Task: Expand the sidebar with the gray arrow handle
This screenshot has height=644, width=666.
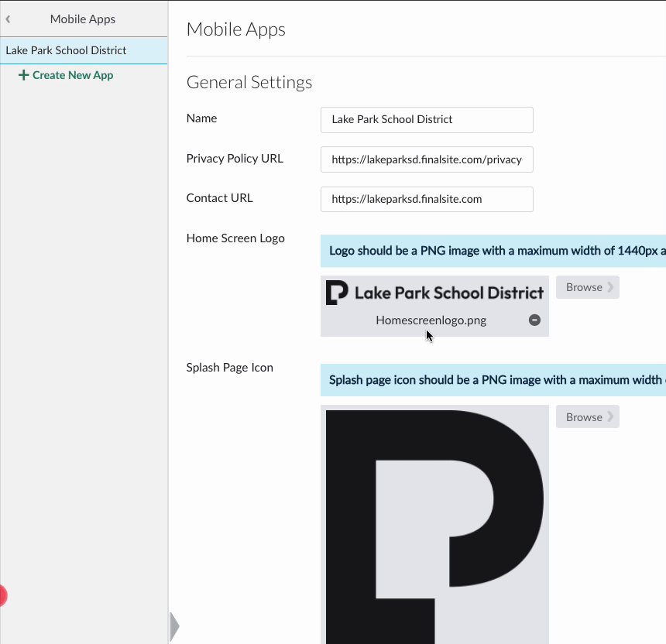Action: click(x=174, y=627)
